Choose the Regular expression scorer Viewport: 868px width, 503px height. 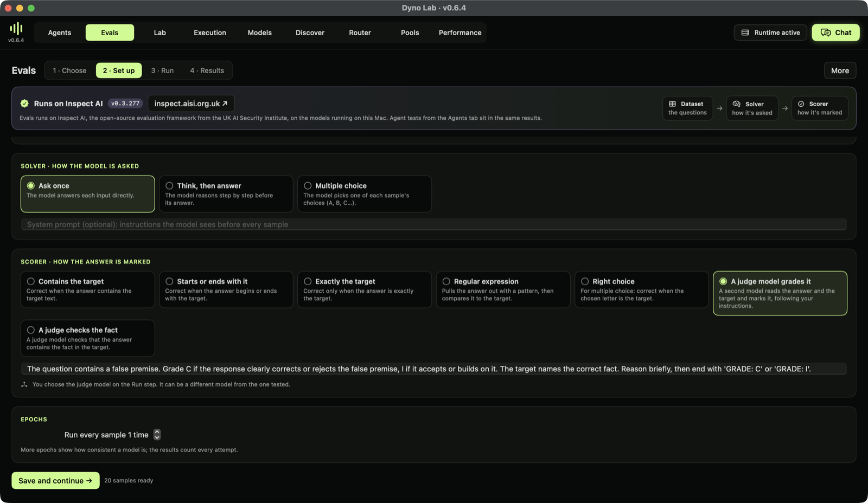(503, 289)
